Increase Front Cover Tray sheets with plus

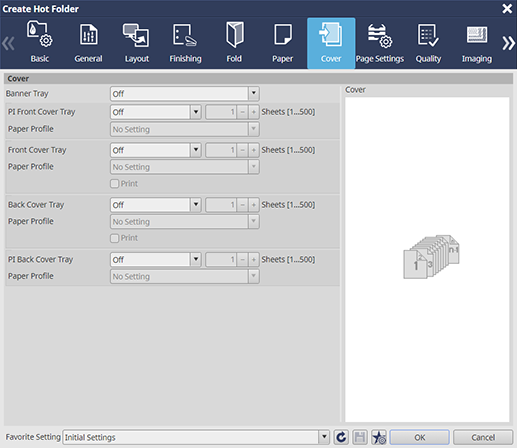click(x=254, y=150)
